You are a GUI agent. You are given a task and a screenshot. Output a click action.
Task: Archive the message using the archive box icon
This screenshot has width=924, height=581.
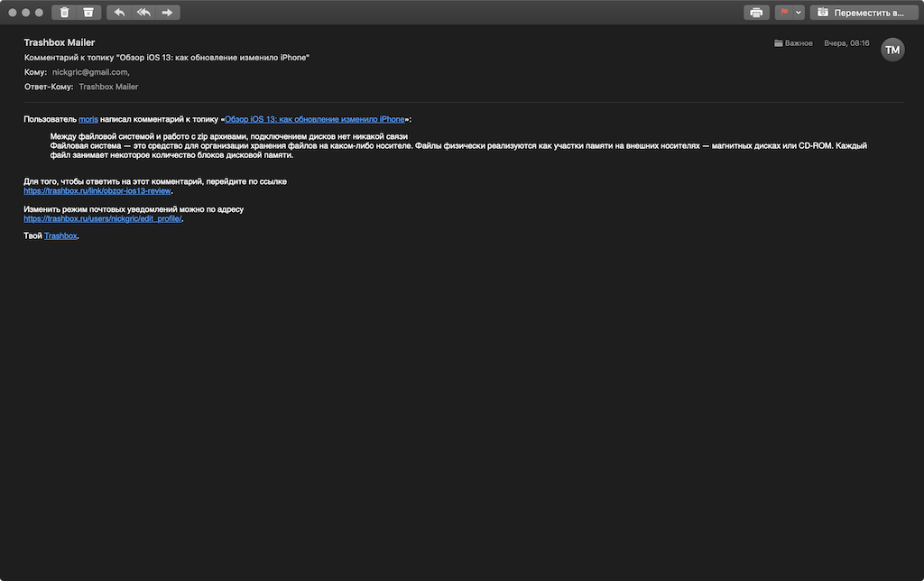pyautogui.click(x=88, y=13)
